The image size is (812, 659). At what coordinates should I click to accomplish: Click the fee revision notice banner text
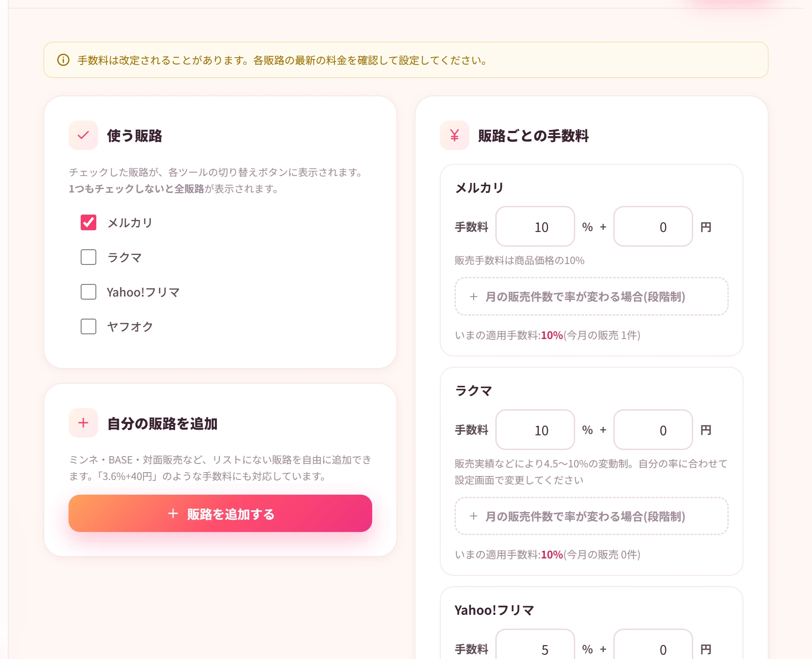click(x=283, y=60)
